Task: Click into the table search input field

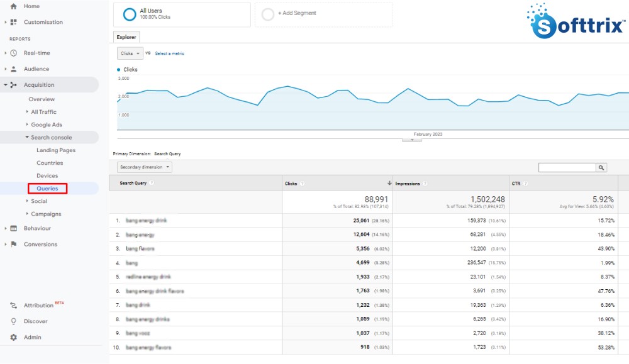Action: coord(567,168)
